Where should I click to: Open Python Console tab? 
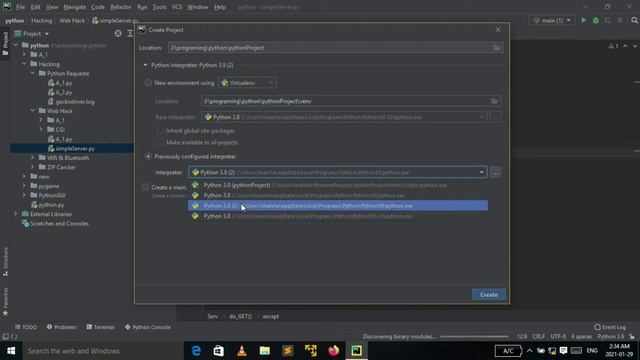coord(148,327)
